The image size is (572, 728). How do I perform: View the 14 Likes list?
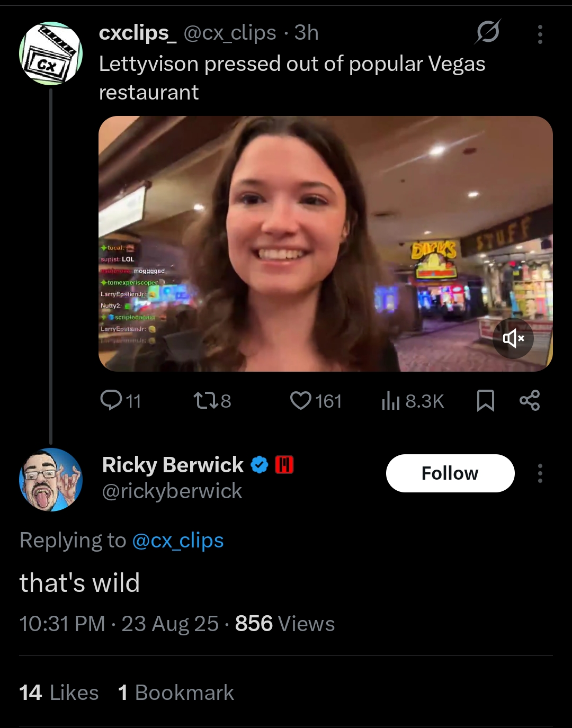[59, 693]
